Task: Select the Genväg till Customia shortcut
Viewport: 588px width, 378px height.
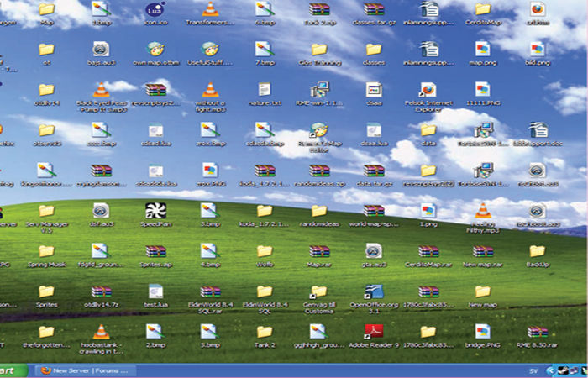Action: (318, 291)
